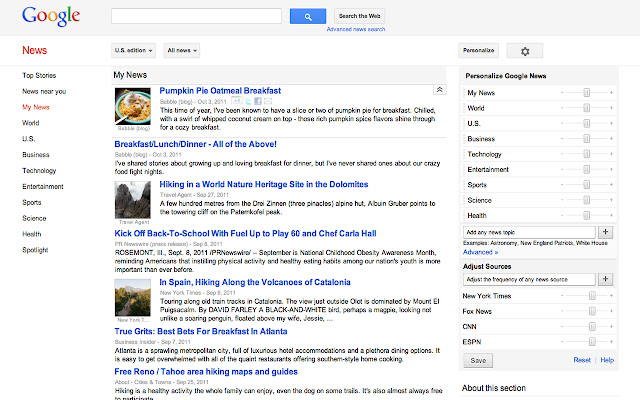Open Volcanoes of Catalonia hiking article

click(x=255, y=282)
